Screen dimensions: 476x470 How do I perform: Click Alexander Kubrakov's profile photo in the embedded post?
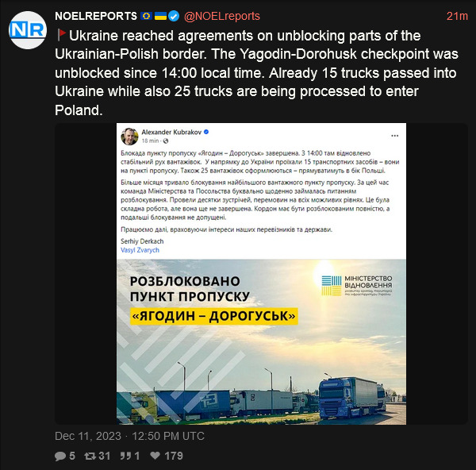click(x=130, y=137)
